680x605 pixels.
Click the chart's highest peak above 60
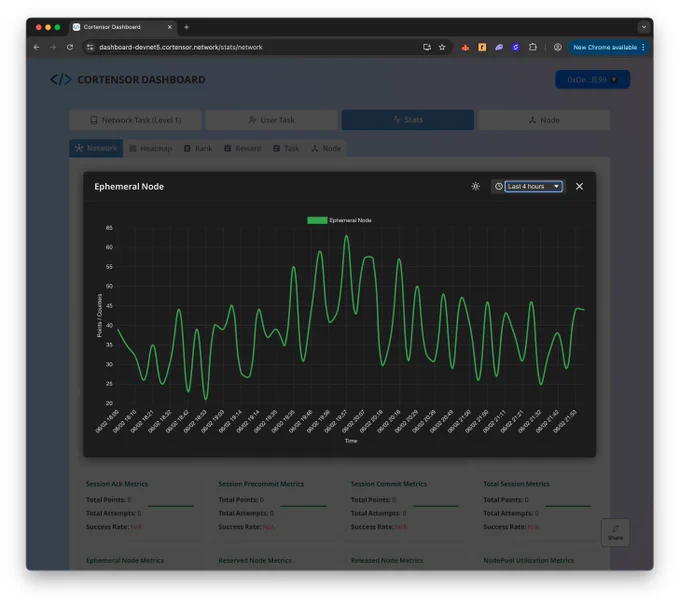[x=346, y=236]
